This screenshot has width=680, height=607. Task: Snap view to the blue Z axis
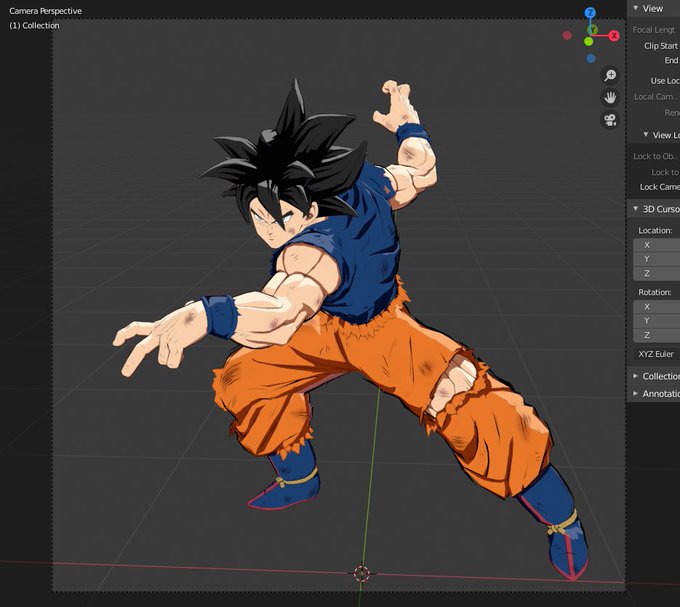click(590, 13)
